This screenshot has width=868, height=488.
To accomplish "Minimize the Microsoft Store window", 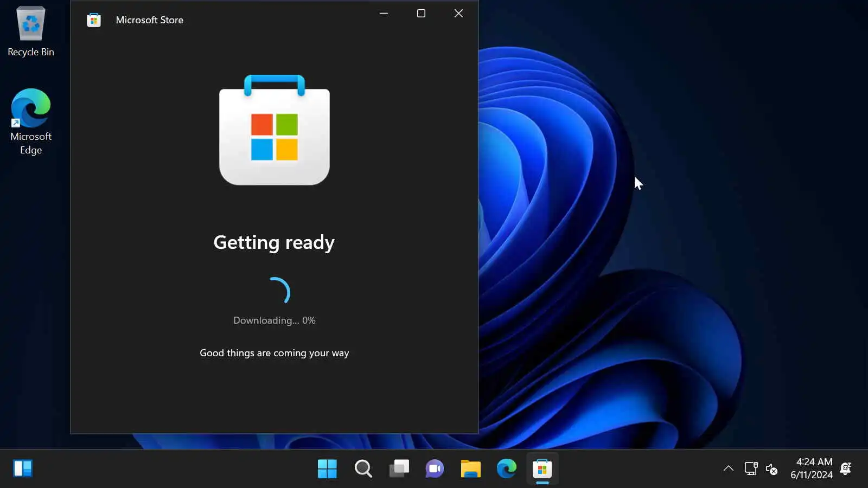I will 384,14.
